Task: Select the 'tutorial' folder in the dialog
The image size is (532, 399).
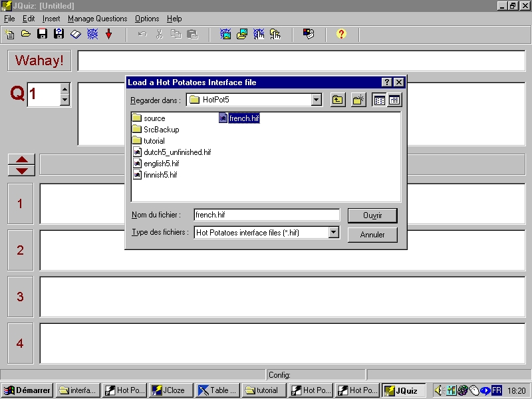Action: click(148, 140)
